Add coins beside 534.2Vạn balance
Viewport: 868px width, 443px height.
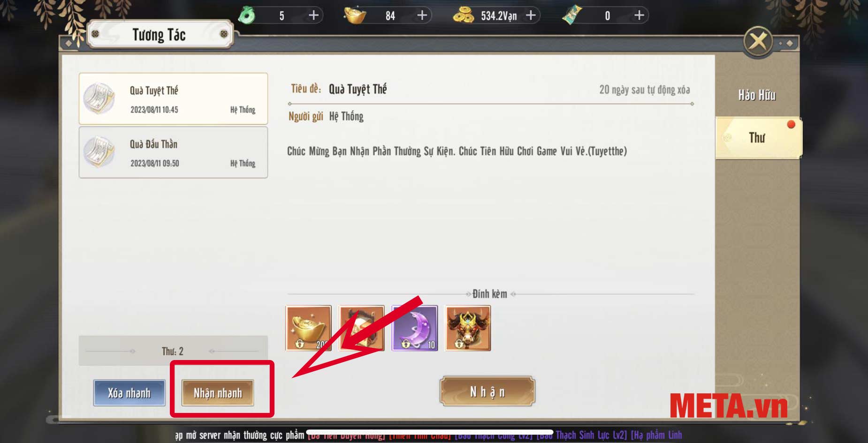(531, 15)
